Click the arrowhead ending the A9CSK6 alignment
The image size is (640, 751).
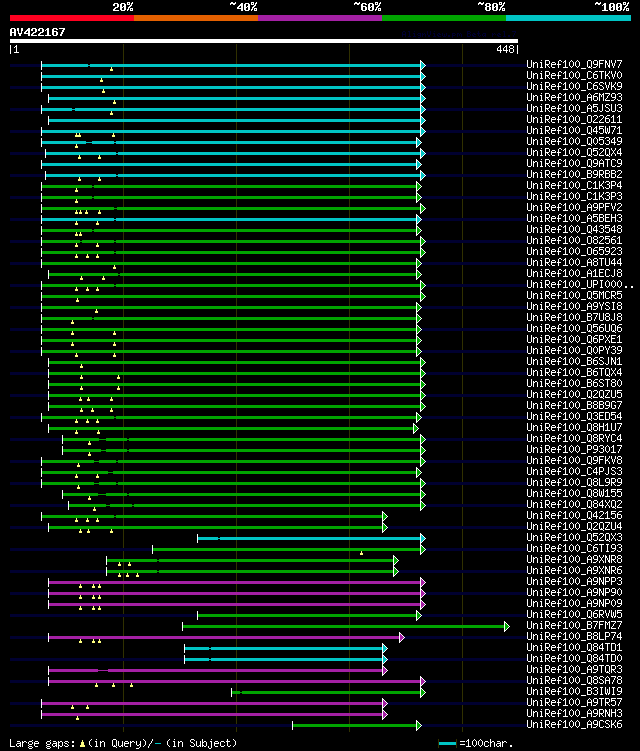point(419,726)
